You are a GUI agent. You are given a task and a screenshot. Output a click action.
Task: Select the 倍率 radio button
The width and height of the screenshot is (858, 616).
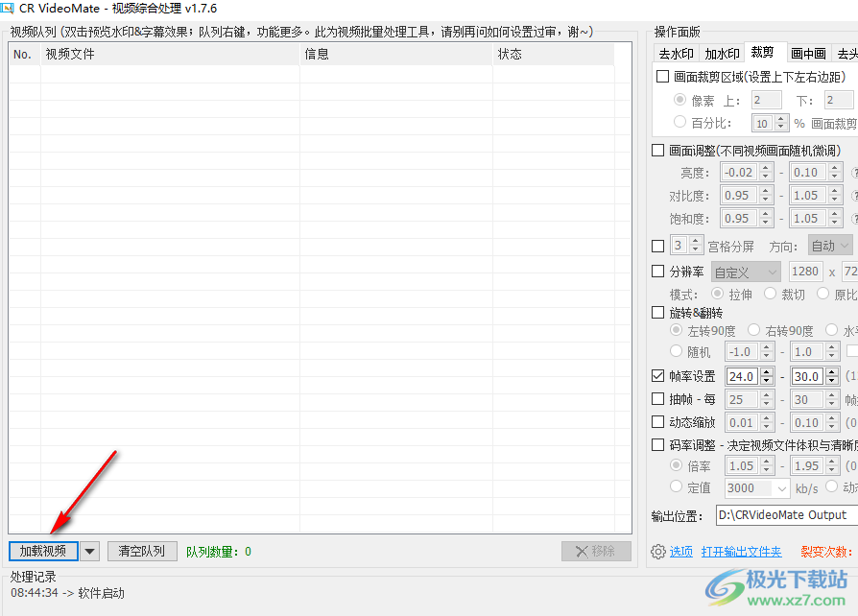pos(677,465)
